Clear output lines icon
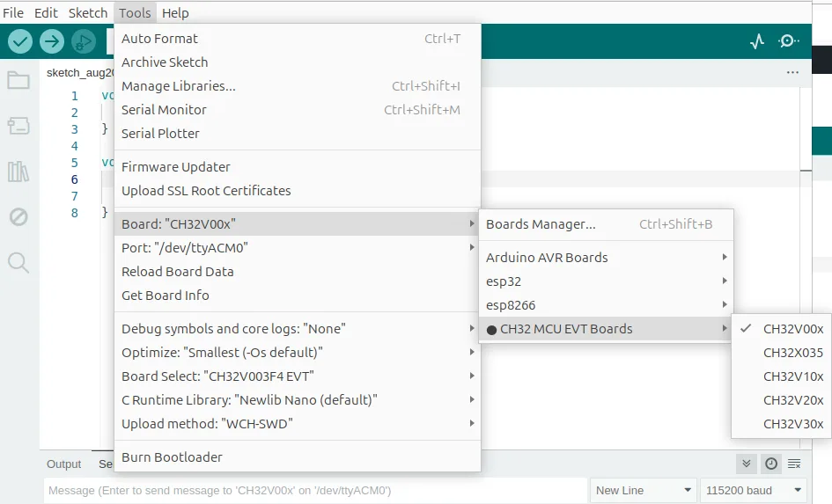This screenshot has width=832, height=504. click(794, 464)
